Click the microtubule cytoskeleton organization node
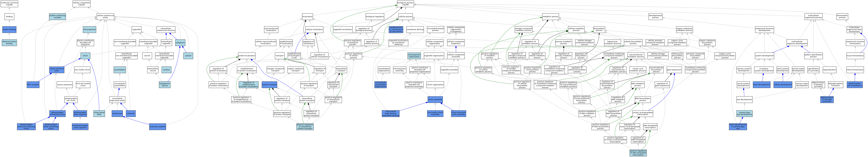This screenshot has height=157, width=868. [381, 85]
